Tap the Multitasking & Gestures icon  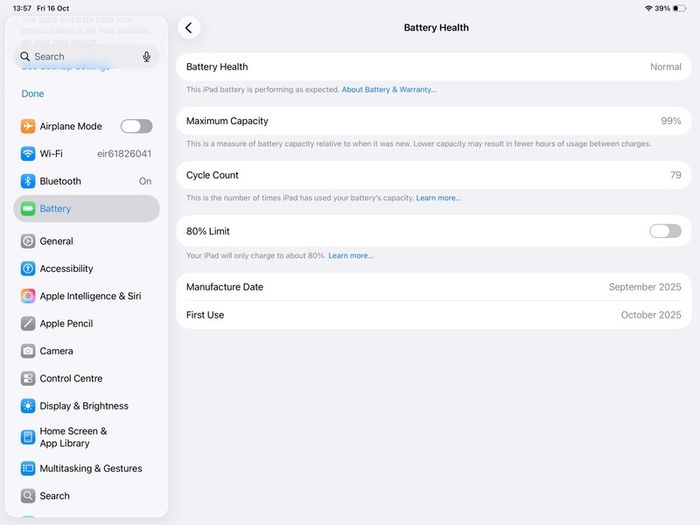(28, 468)
